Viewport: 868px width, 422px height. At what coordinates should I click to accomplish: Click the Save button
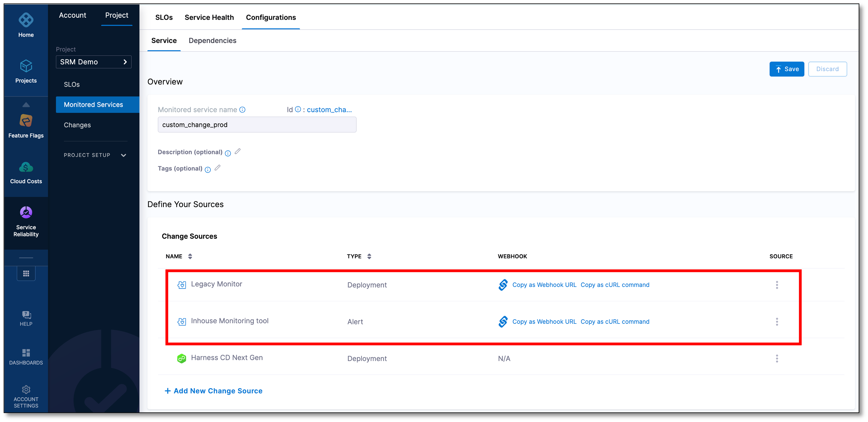[786, 69]
